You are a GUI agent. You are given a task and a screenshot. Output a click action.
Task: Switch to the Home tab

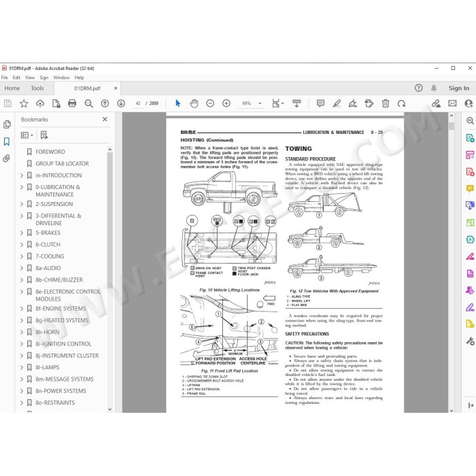[12, 88]
